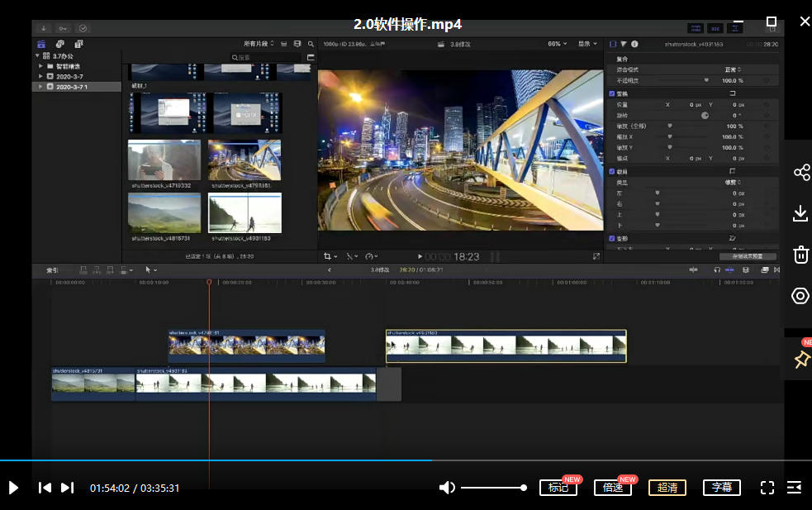Adjust the volume slider
Image resolution: width=812 pixels, height=510 pixels.
click(492, 488)
